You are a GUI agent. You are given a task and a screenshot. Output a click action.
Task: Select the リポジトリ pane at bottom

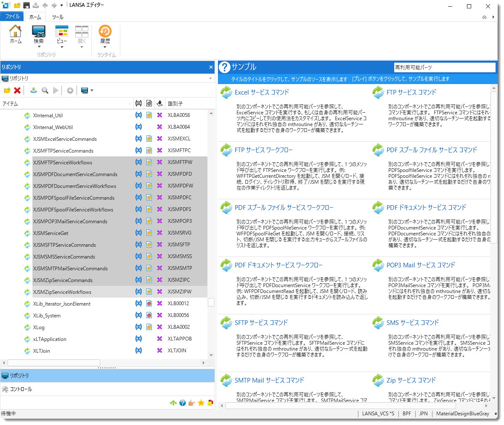point(107,375)
